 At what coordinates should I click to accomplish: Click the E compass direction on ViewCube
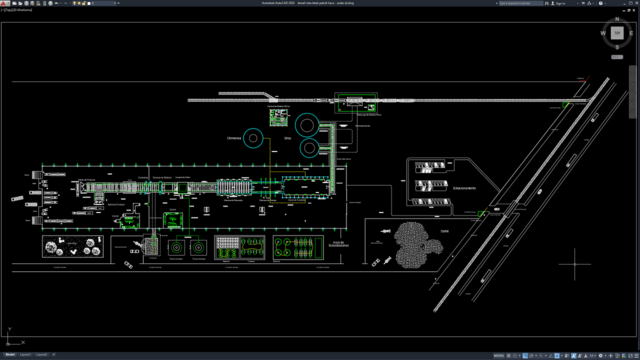631,33
